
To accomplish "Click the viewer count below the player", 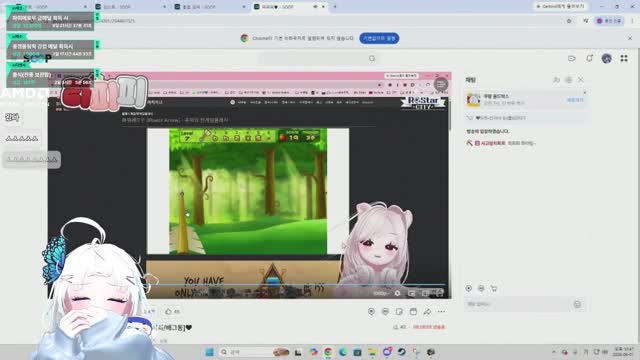I will coord(399,327).
